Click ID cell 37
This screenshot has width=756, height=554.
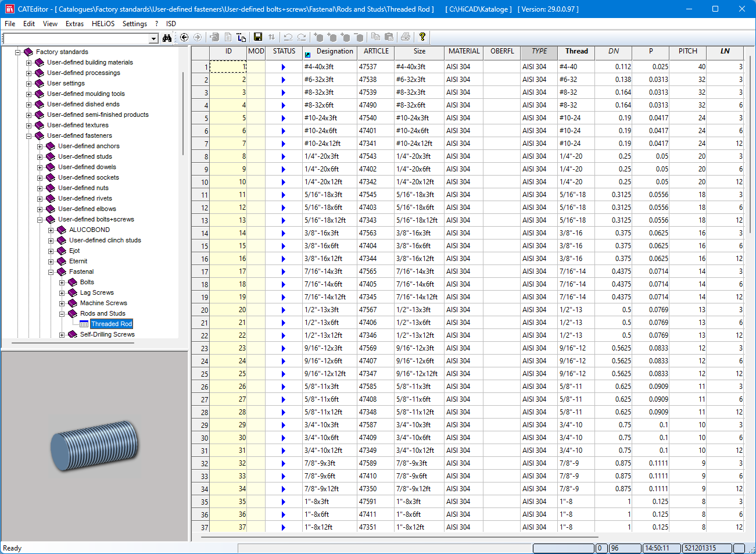click(228, 527)
